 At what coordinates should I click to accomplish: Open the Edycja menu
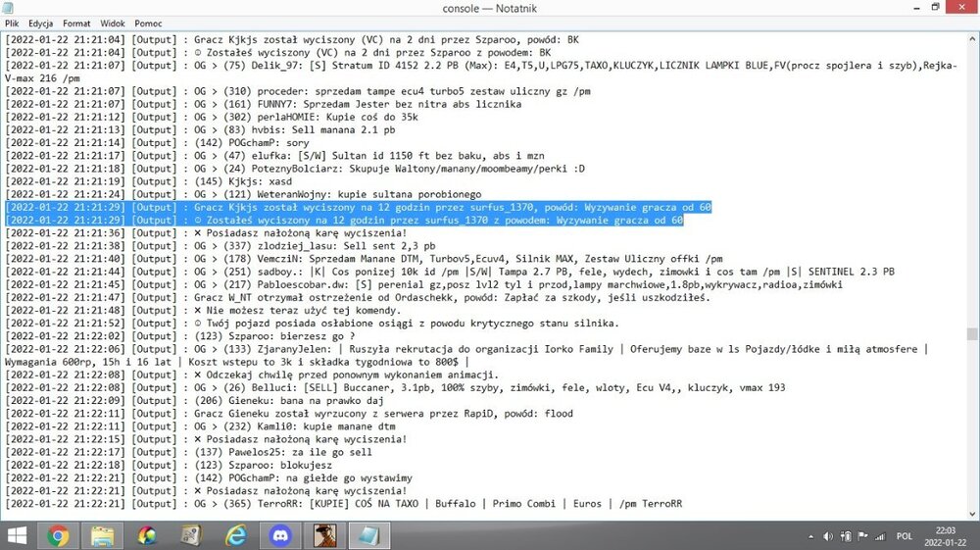tap(40, 24)
